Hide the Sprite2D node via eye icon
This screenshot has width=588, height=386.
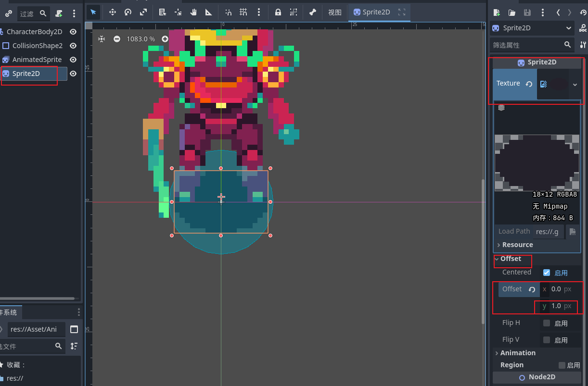(73, 74)
